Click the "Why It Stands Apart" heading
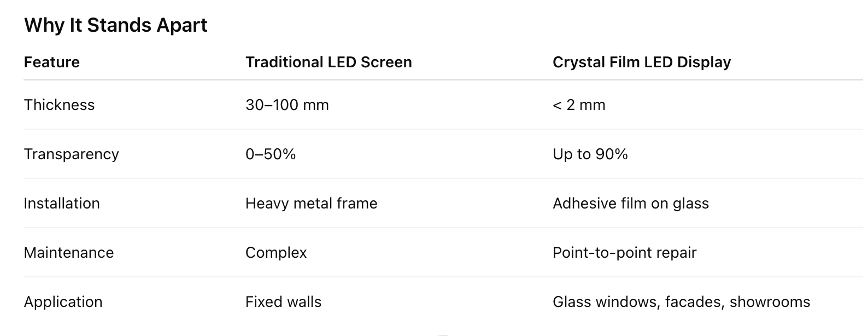Screen dimensions: 868x336 [x=115, y=25]
